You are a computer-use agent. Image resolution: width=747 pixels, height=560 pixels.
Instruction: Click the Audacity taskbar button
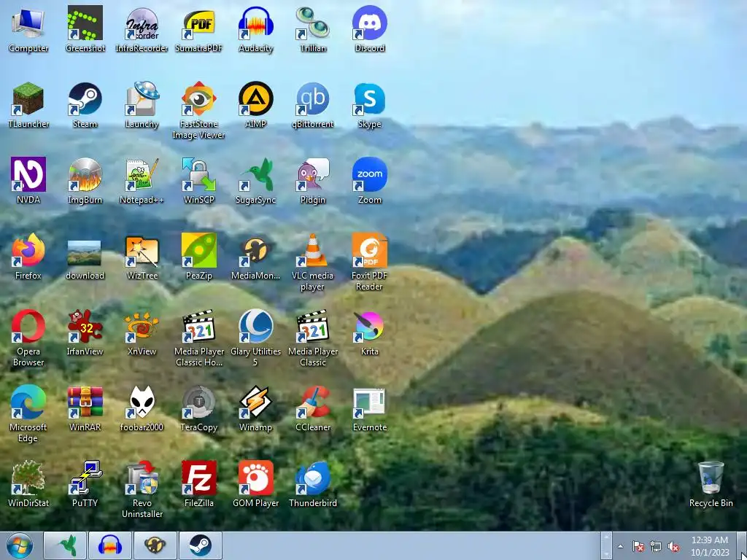pos(110,545)
